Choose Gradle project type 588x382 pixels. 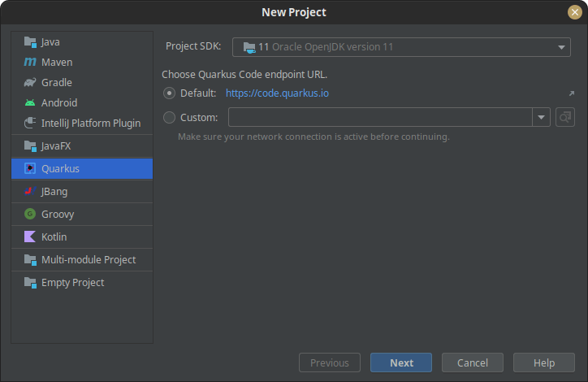(82, 82)
